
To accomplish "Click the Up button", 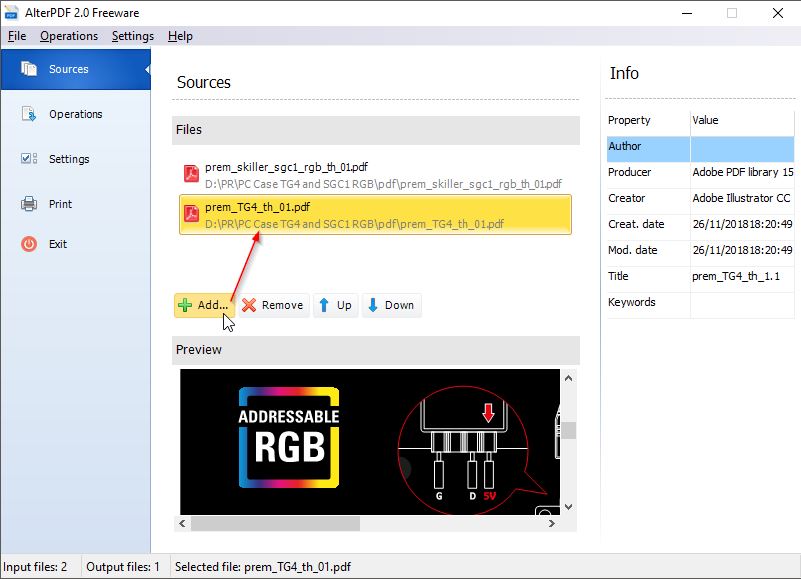I will (x=336, y=305).
